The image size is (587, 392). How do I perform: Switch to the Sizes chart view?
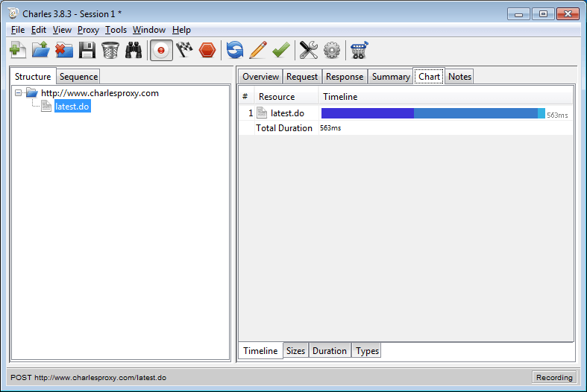click(x=296, y=351)
